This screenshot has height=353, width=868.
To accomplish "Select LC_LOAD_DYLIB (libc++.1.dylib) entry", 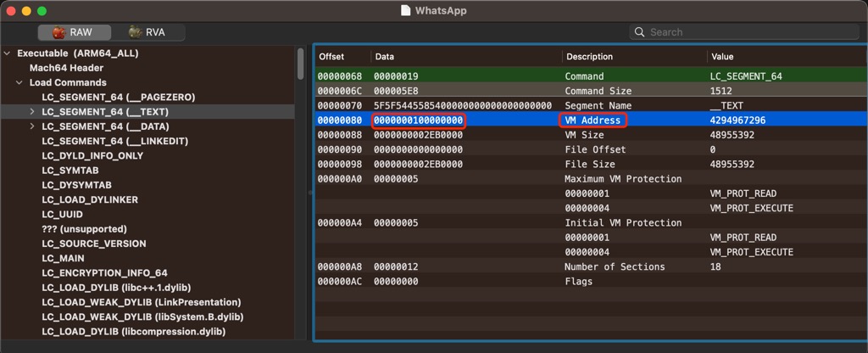I will tap(116, 288).
